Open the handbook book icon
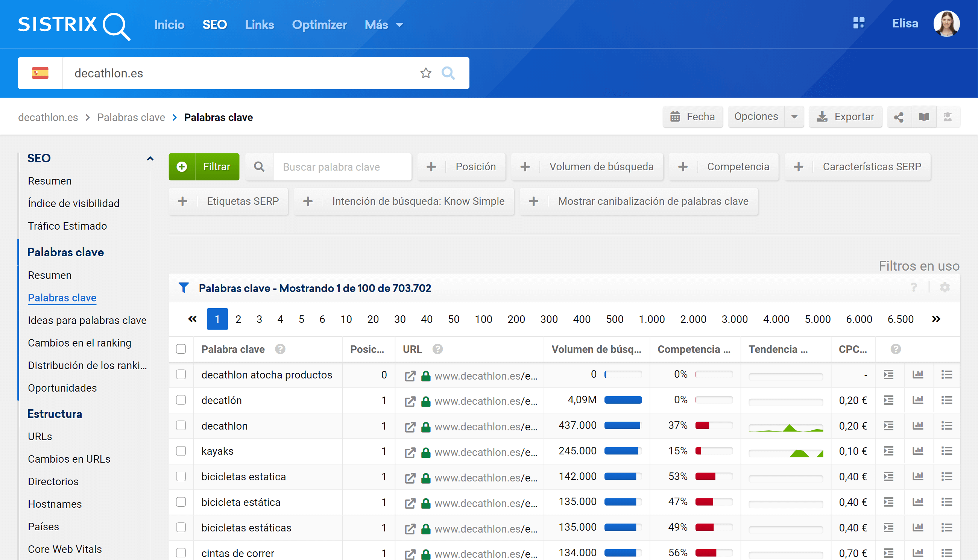Screen dimensions: 978x560 click(x=924, y=117)
